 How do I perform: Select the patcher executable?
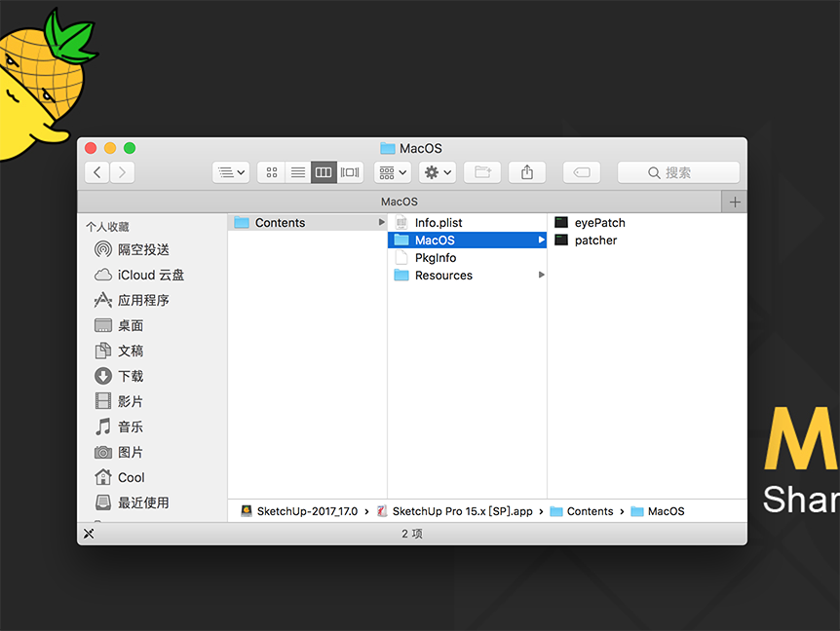pyautogui.click(x=586, y=241)
